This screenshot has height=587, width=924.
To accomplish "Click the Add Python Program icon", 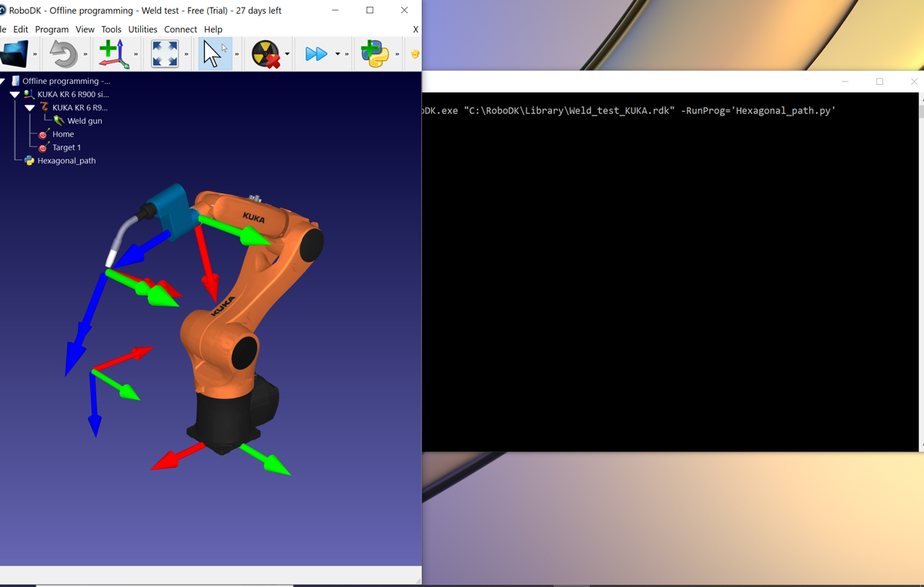I will [x=375, y=54].
